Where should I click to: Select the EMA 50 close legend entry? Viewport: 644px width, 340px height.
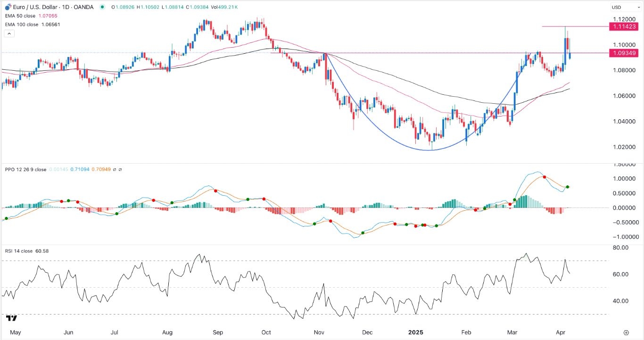point(21,16)
